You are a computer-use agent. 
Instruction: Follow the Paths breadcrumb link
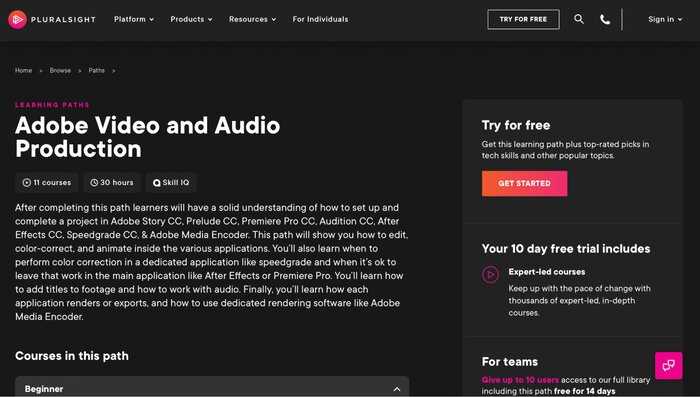click(x=96, y=71)
